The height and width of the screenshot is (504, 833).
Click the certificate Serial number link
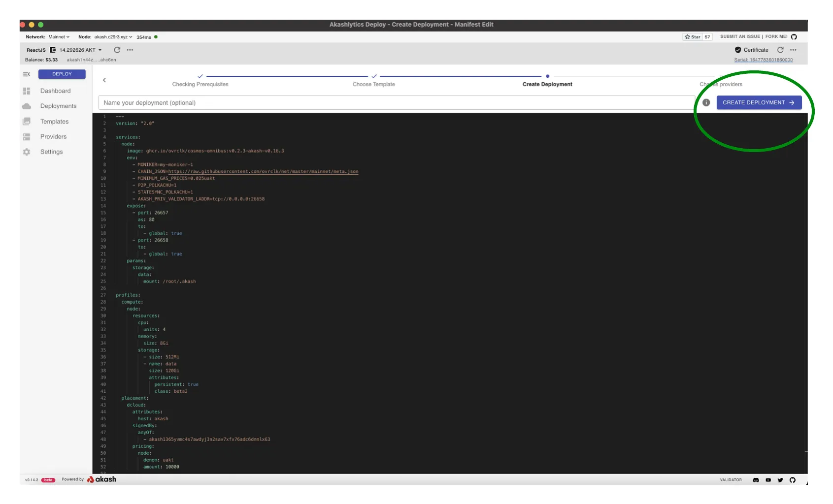(x=763, y=60)
